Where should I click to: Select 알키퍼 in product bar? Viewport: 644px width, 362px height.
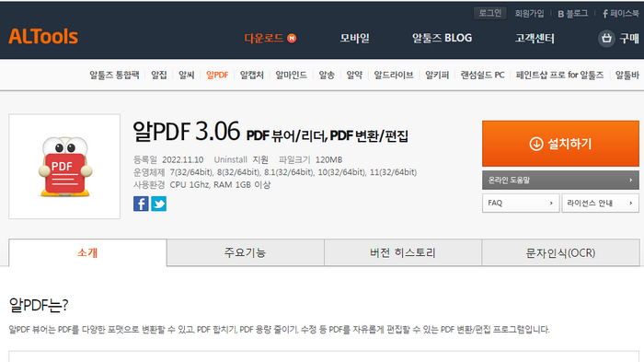(437, 75)
